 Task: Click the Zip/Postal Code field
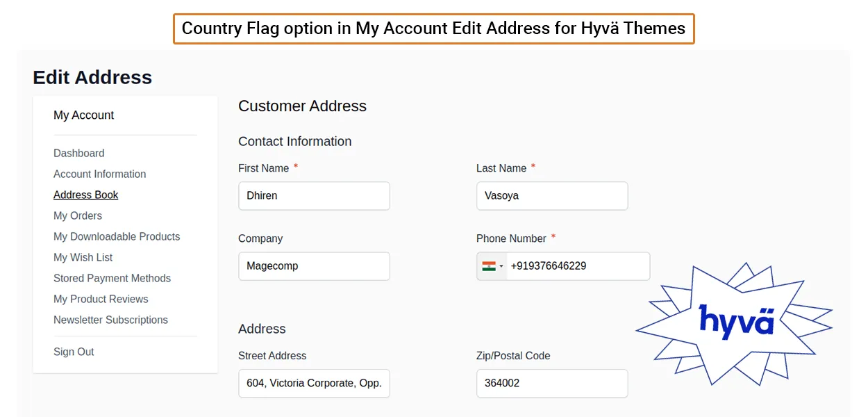point(552,384)
